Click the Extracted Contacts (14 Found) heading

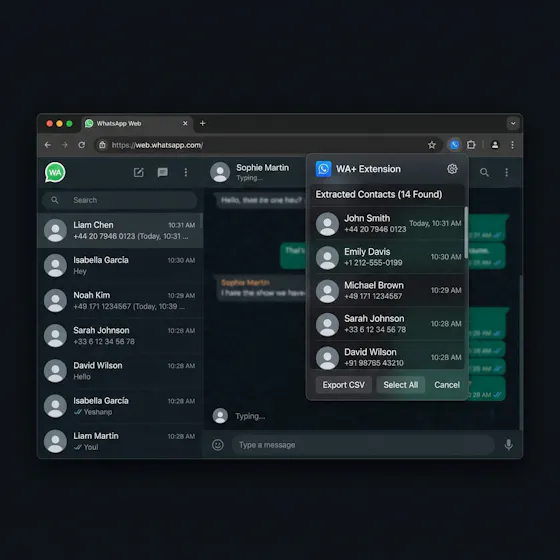[379, 194]
